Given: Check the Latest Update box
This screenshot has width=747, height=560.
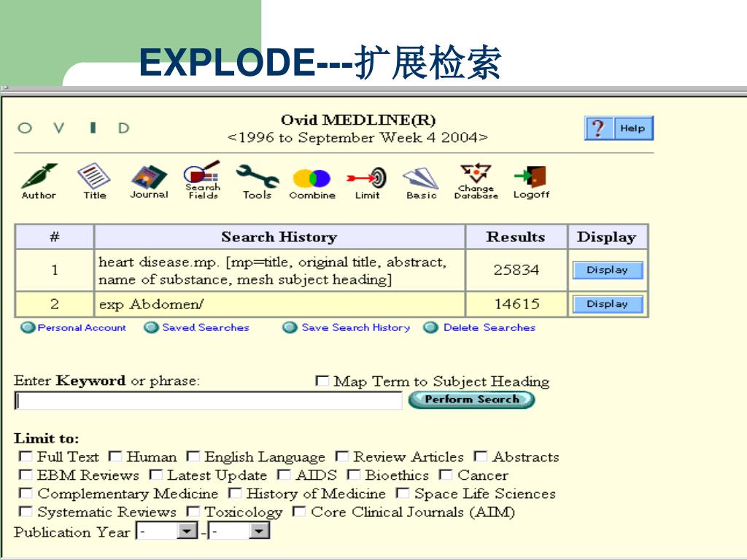Looking at the screenshot, I should pyautogui.click(x=155, y=475).
